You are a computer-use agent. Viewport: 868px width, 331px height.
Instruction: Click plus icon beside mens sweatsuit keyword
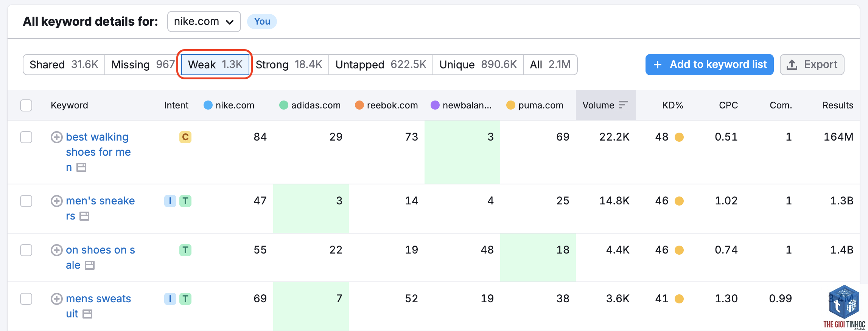click(x=57, y=299)
